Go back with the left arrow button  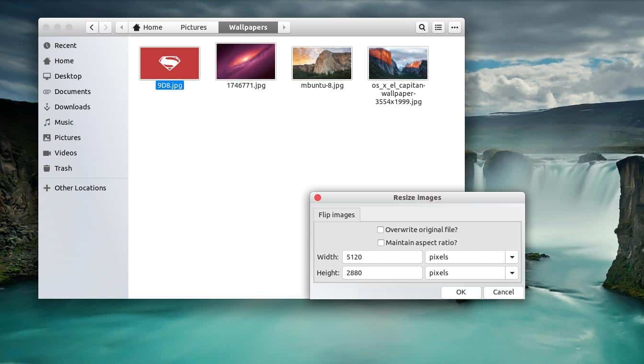[x=92, y=27]
